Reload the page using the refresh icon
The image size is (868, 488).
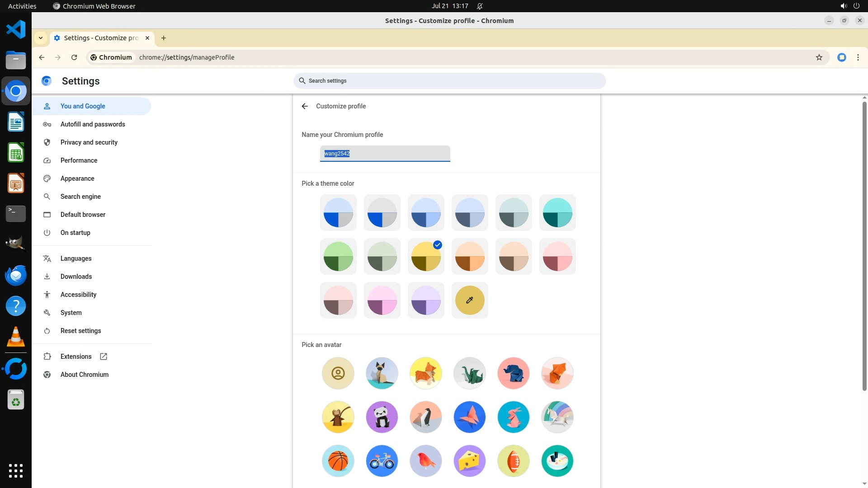(74, 57)
